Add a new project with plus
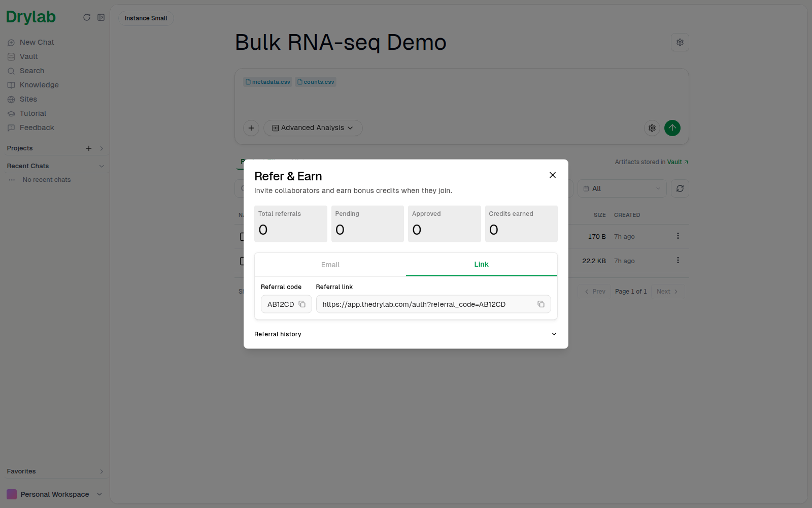This screenshot has height=508, width=812. [x=89, y=148]
